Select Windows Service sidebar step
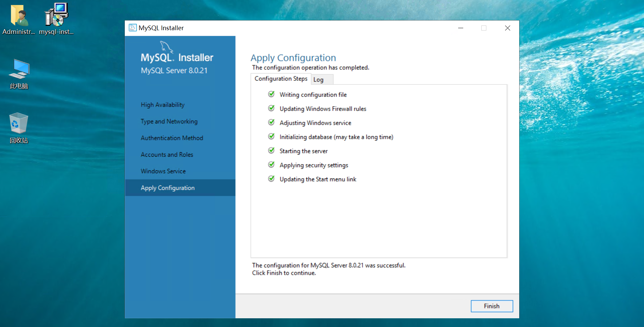 (x=163, y=171)
